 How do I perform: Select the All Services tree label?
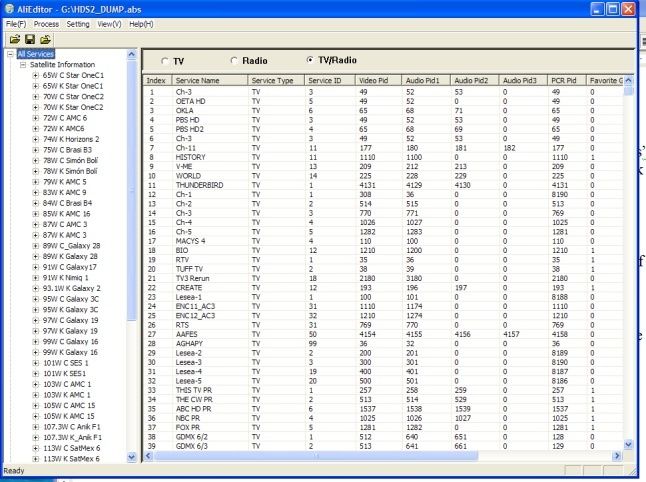pos(35,54)
